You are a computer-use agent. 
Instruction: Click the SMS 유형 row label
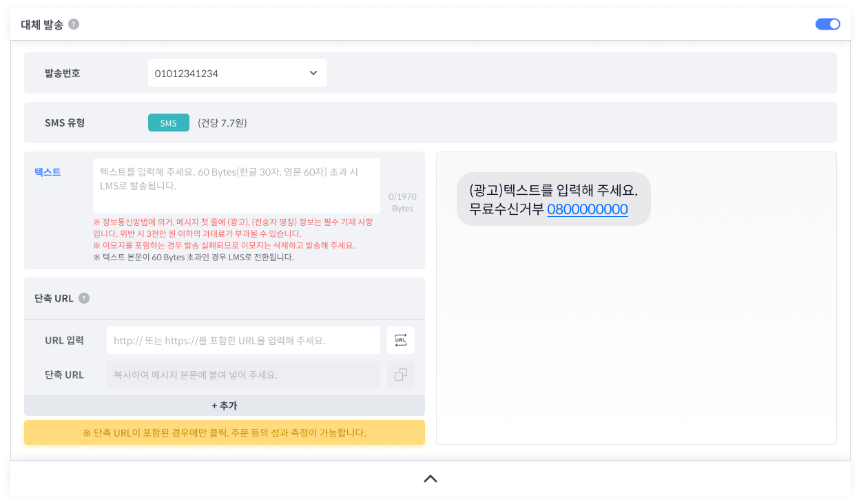[x=64, y=123]
